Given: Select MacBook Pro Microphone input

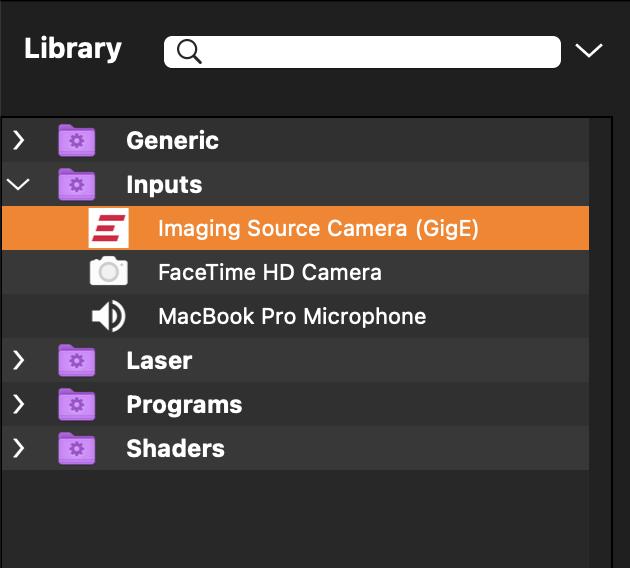Looking at the screenshot, I should pyautogui.click(x=292, y=316).
